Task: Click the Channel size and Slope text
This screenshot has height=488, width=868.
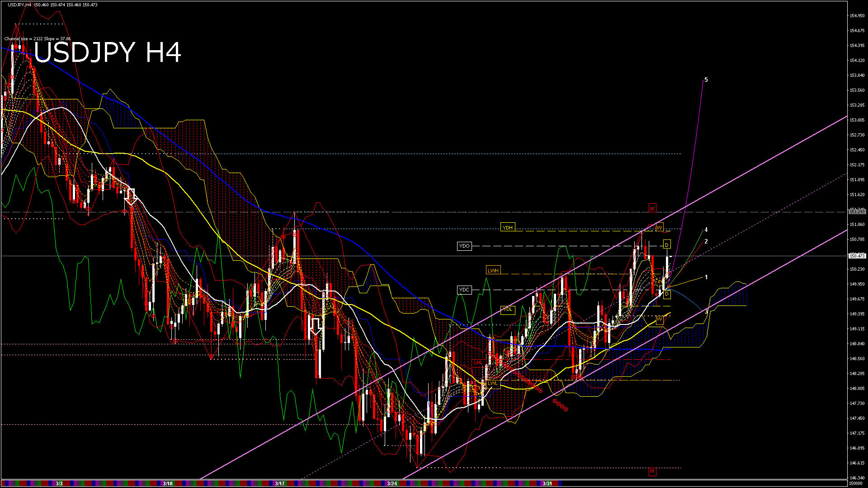Action: point(38,39)
